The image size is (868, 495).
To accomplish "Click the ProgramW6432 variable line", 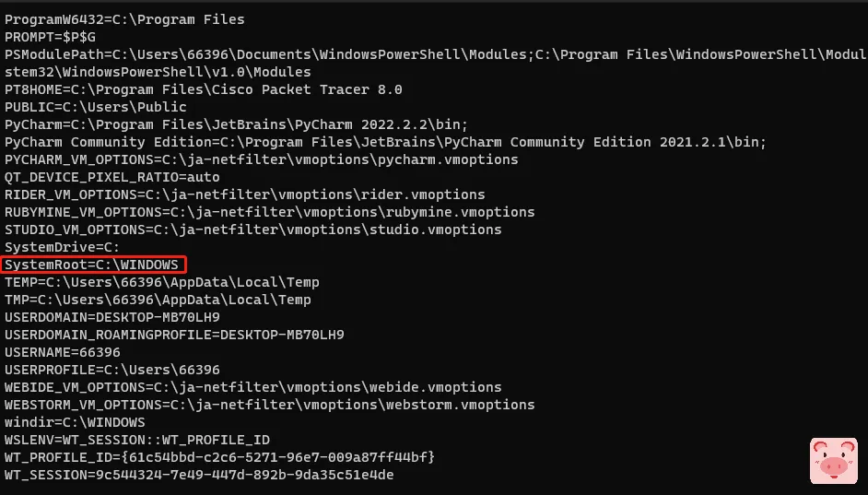I will 124,19.
